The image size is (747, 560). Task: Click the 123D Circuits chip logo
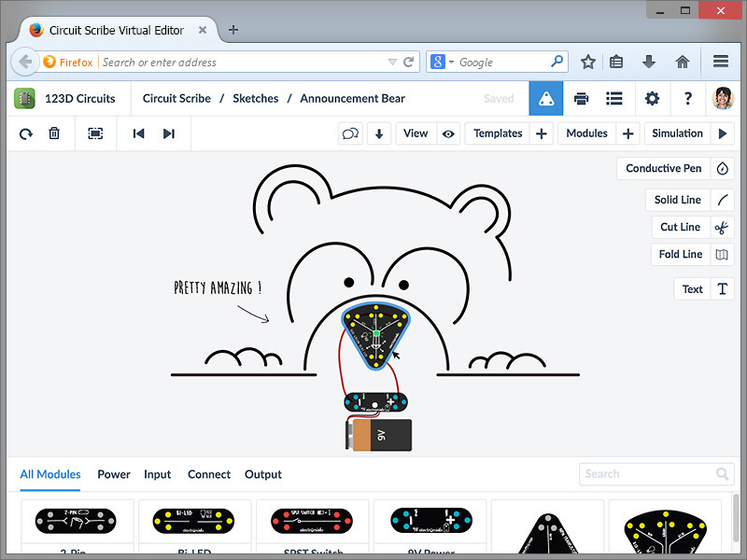coord(24,99)
